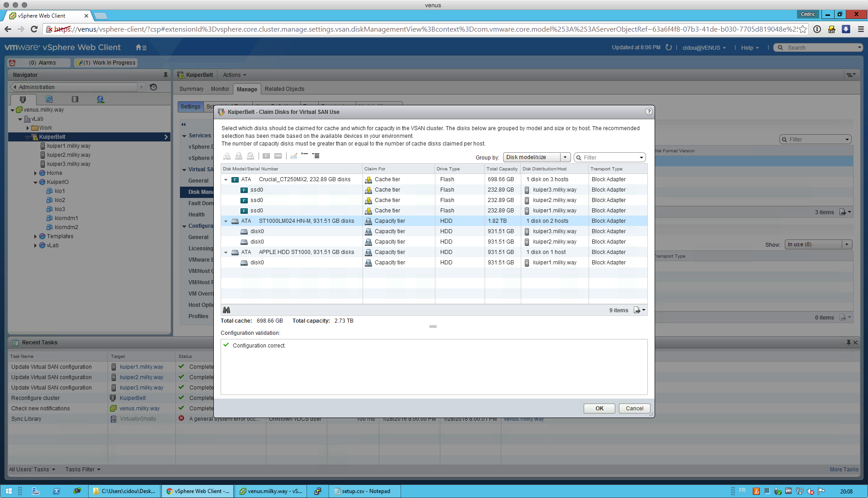
Task: Click navigator history back icon
Action: click(154, 87)
